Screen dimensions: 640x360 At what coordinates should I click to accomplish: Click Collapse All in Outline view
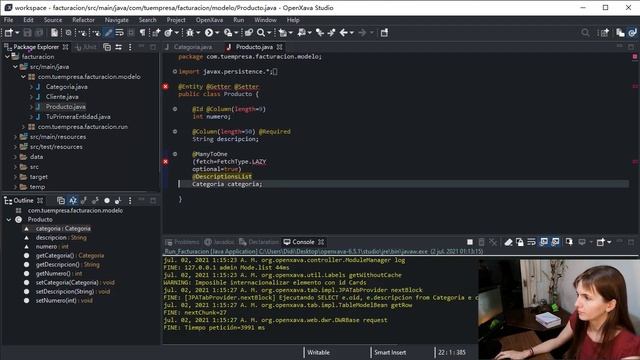(x=61, y=200)
